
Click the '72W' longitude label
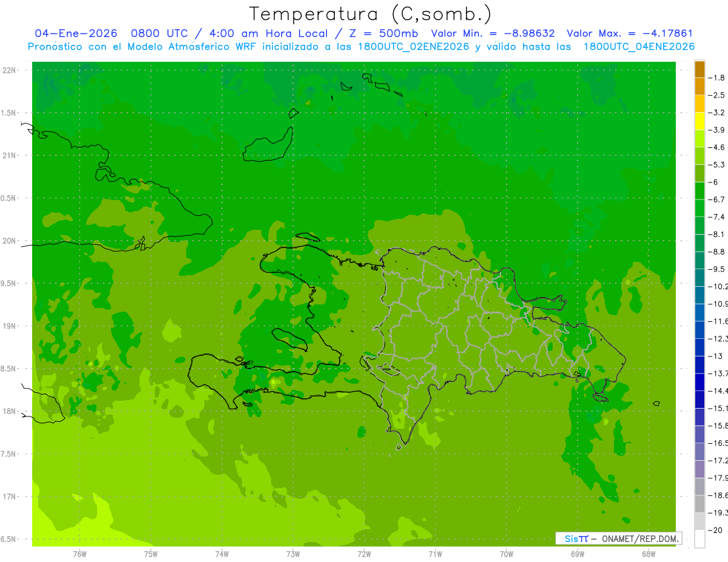click(x=364, y=554)
